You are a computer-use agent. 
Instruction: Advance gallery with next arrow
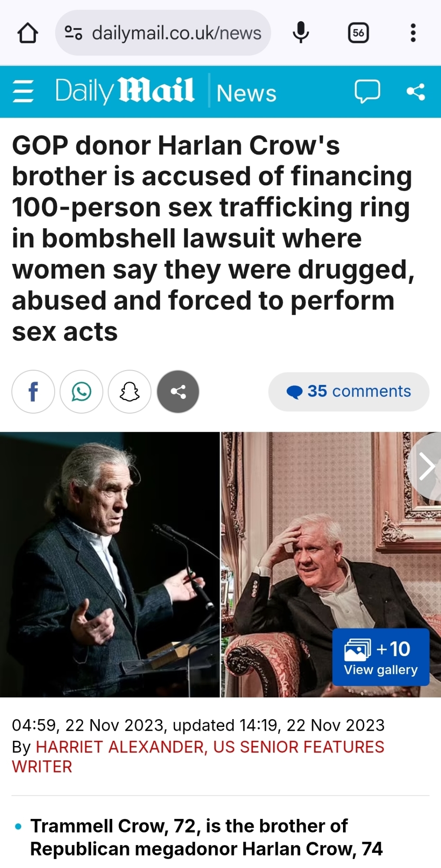pyautogui.click(x=426, y=467)
